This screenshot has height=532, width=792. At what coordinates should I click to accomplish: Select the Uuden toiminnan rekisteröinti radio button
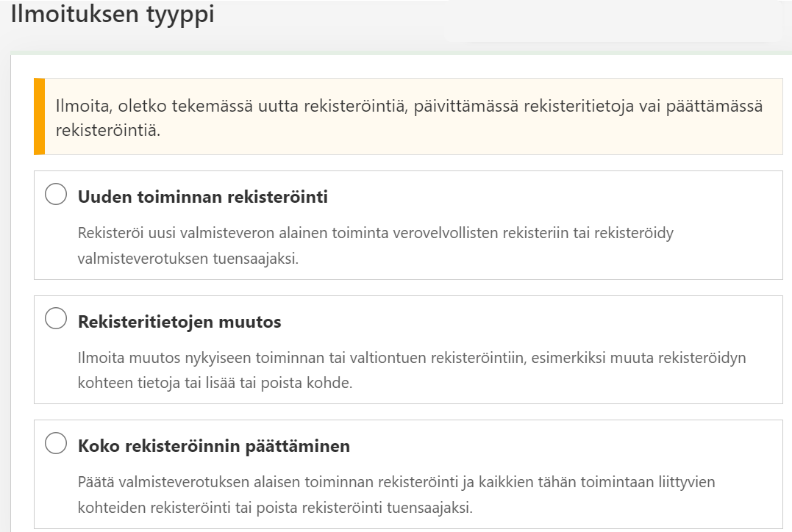click(56, 195)
